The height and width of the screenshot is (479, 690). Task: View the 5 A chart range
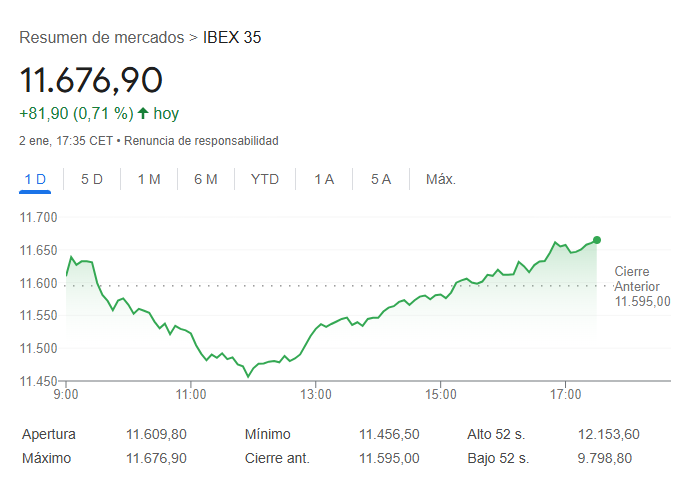tap(381, 180)
